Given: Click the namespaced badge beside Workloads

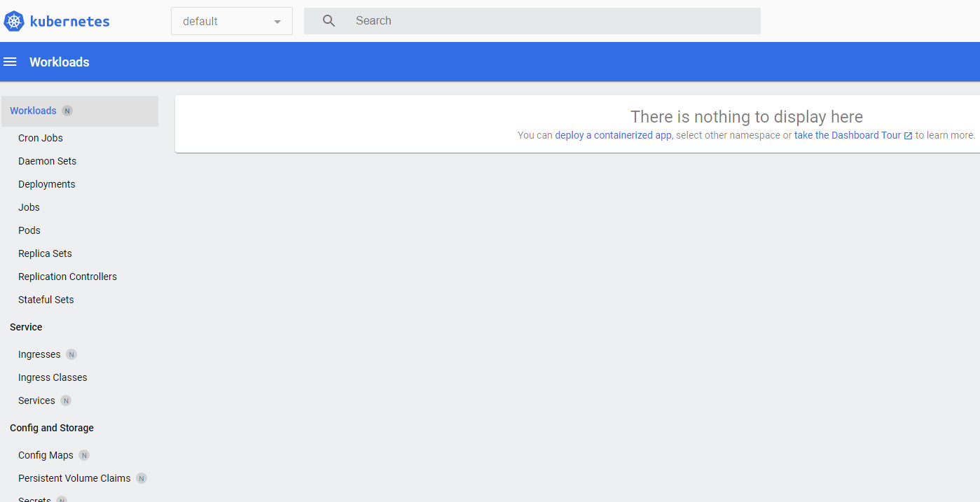Looking at the screenshot, I should pos(67,111).
